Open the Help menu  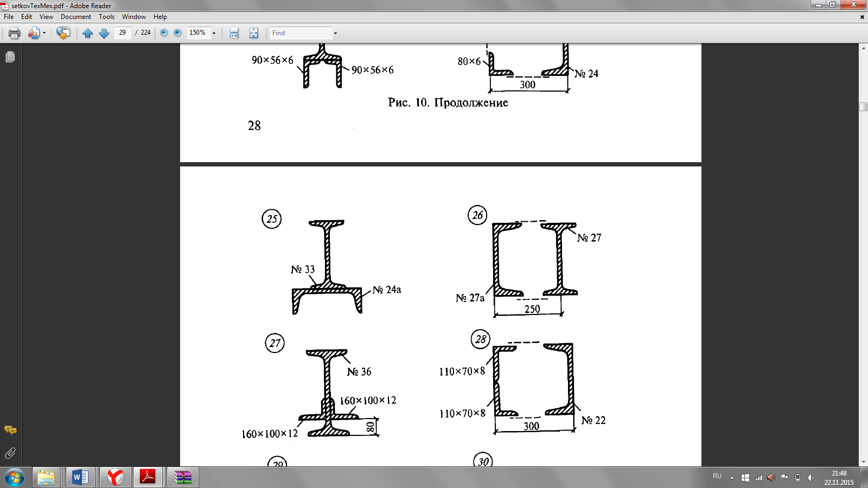click(160, 17)
